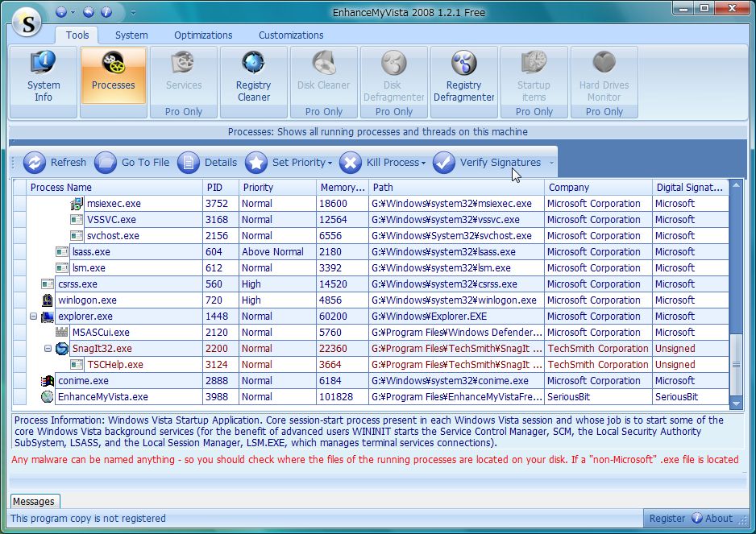Click the Register link
Viewport: 756px width, 534px height.
coord(667,519)
